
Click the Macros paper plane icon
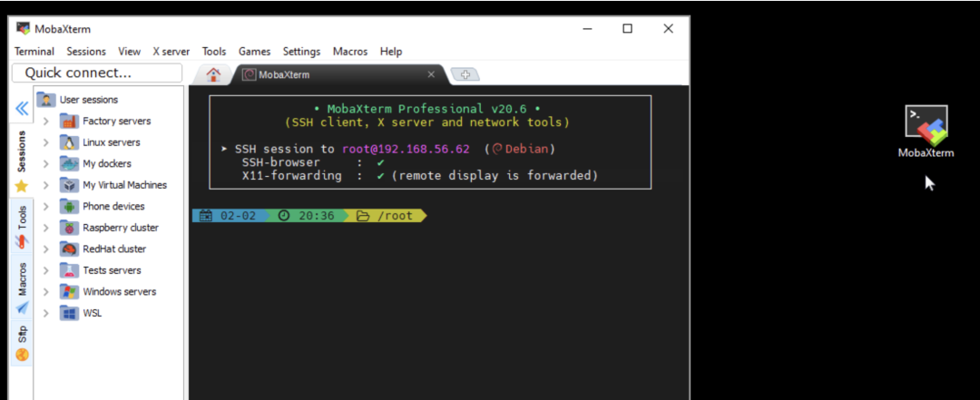click(x=22, y=307)
